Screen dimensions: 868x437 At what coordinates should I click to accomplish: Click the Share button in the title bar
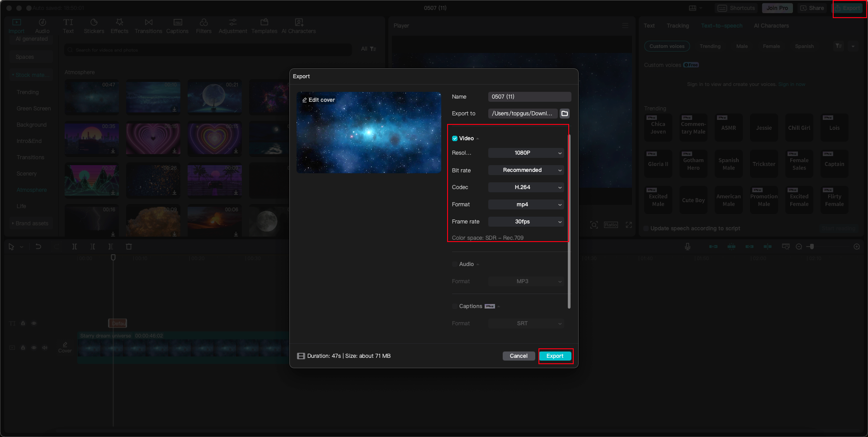[812, 8]
